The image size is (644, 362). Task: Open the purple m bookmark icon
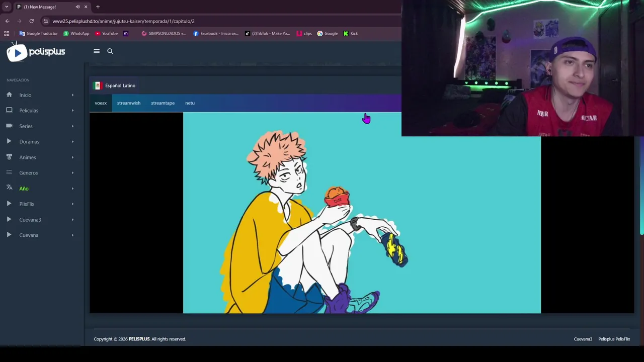[126, 34]
